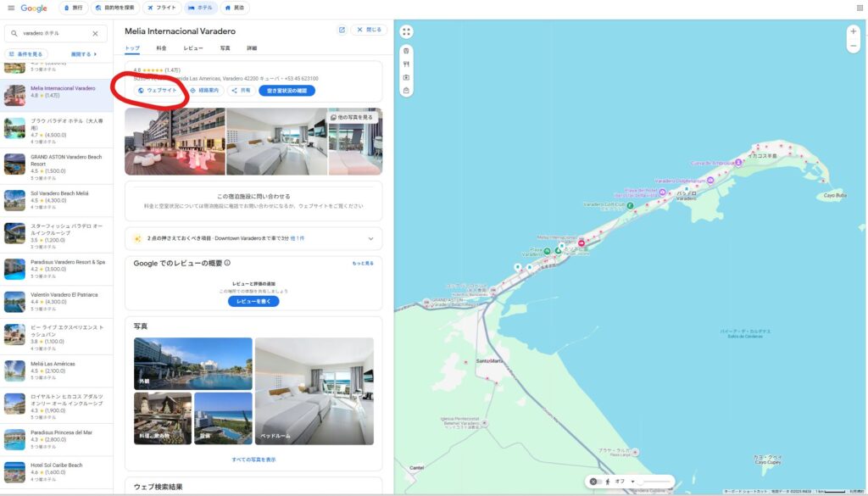The image size is (868, 496).
Task: Open the filters button in sidebar
Action: (x=26, y=53)
